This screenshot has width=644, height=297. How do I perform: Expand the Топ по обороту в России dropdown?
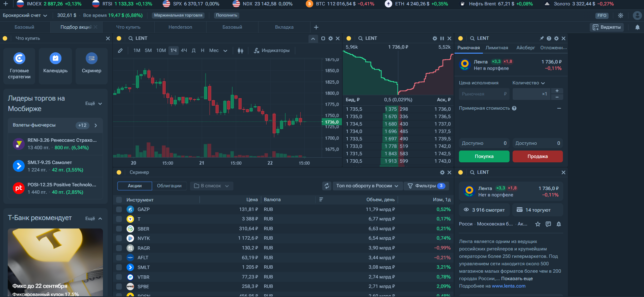(367, 186)
